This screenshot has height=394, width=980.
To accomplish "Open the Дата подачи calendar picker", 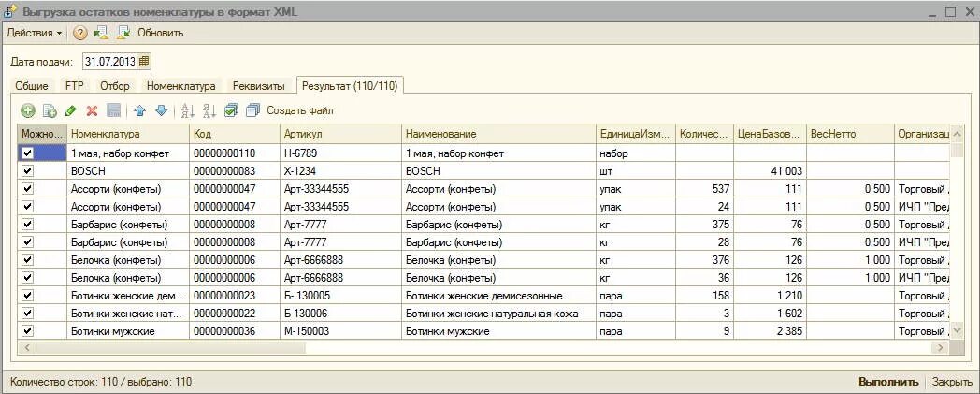I will tap(144, 62).
